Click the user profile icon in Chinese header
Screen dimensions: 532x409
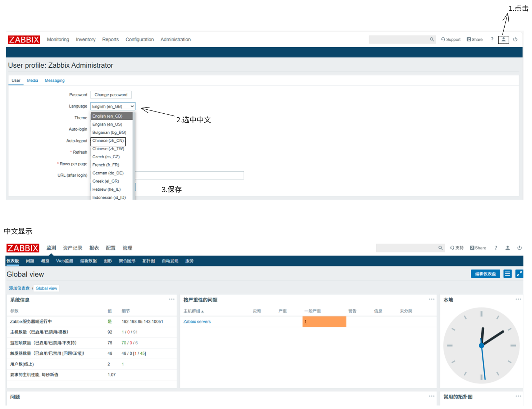point(508,248)
